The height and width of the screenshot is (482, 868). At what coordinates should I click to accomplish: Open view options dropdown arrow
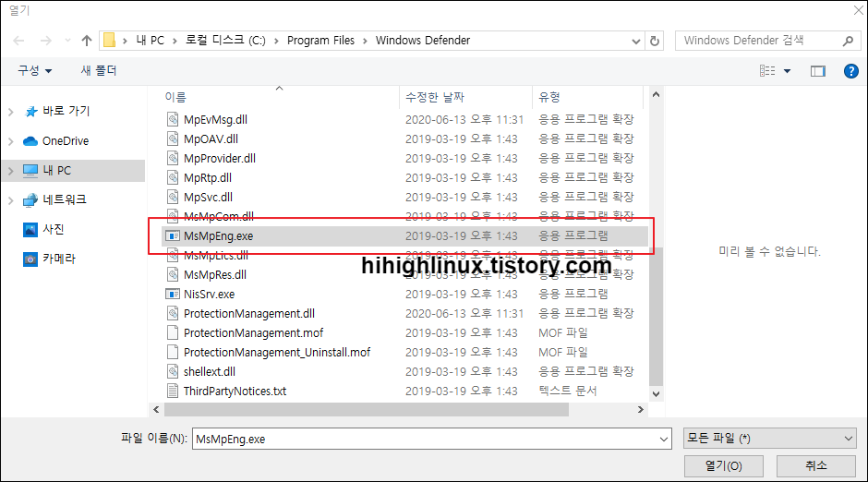(x=787, y=71)
